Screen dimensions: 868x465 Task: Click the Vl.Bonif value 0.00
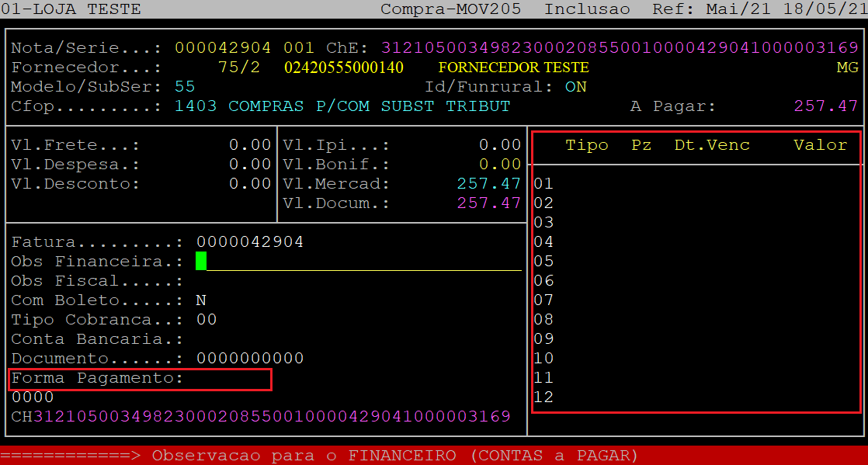499,165
